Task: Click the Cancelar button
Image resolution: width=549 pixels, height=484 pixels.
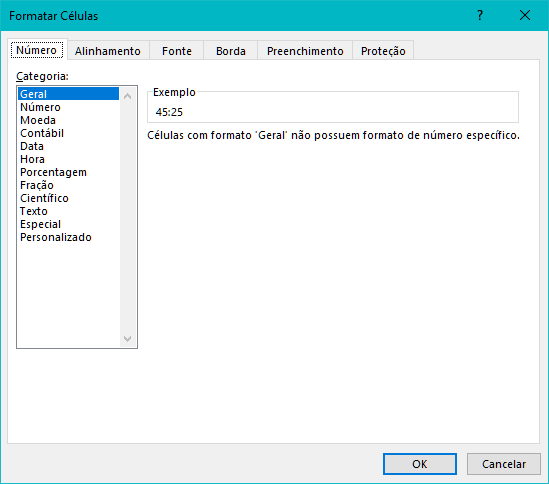Action: (x=504, y=464)
